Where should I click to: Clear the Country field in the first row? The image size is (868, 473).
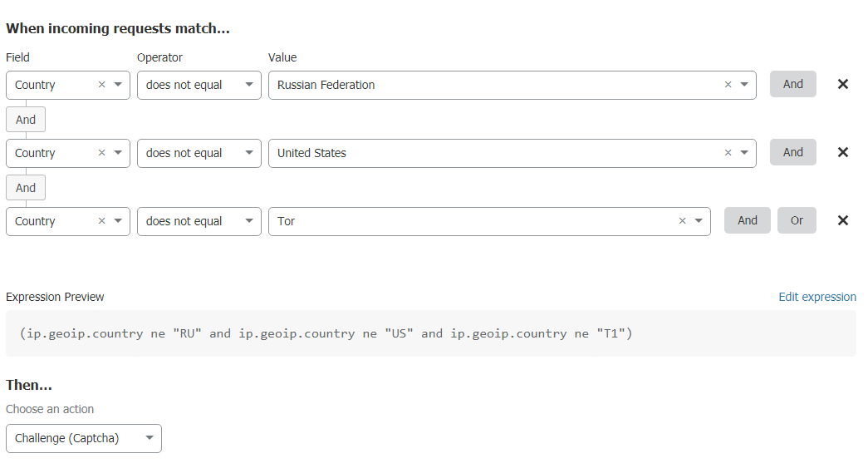coord(101,85)
